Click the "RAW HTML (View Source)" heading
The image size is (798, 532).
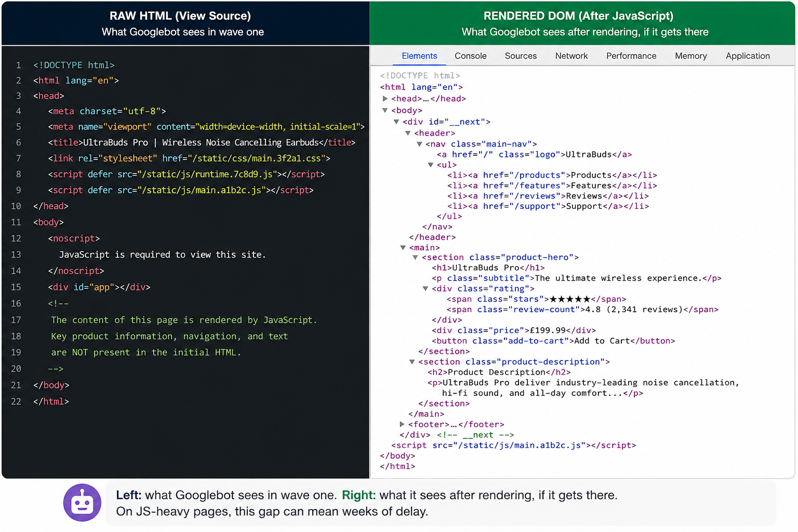pos(180,16)
